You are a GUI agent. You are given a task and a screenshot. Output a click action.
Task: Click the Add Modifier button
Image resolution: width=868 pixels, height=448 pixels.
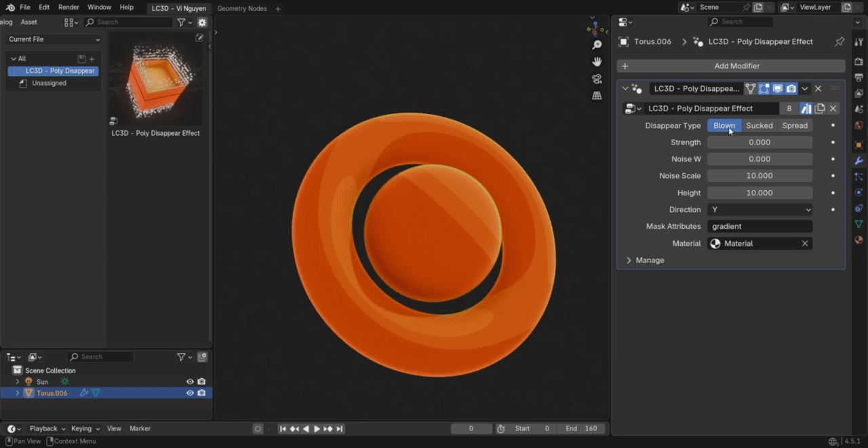[731, 66]
